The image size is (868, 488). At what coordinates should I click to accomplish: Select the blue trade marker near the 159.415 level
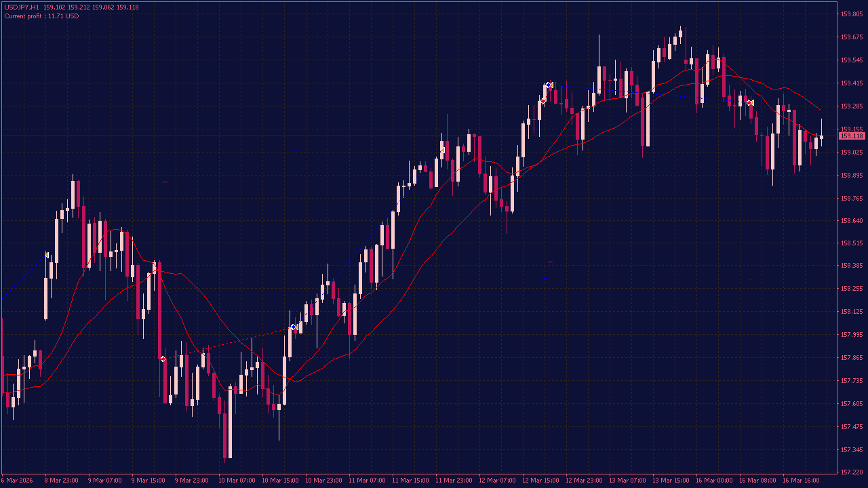548,85
